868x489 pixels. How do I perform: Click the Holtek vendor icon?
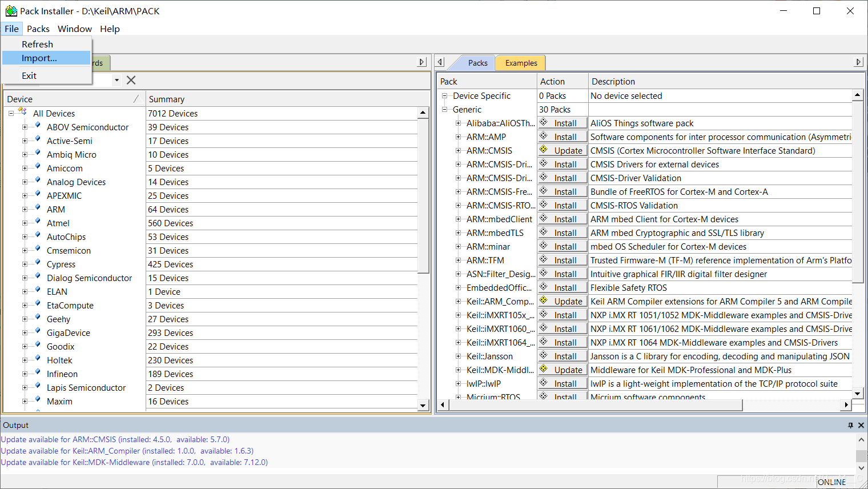[37, 359]
